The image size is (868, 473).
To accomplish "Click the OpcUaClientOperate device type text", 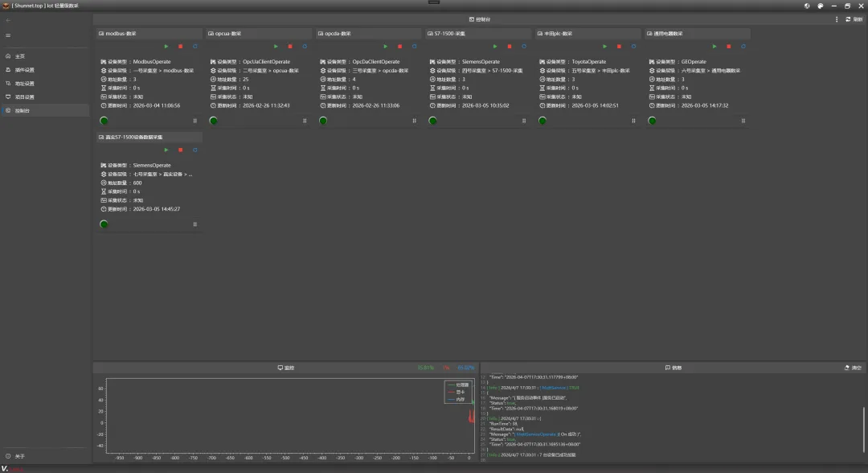I will (x=266, y=61).
